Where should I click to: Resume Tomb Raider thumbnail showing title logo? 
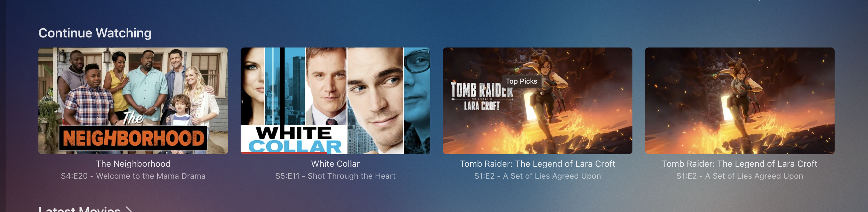point(537,101)
